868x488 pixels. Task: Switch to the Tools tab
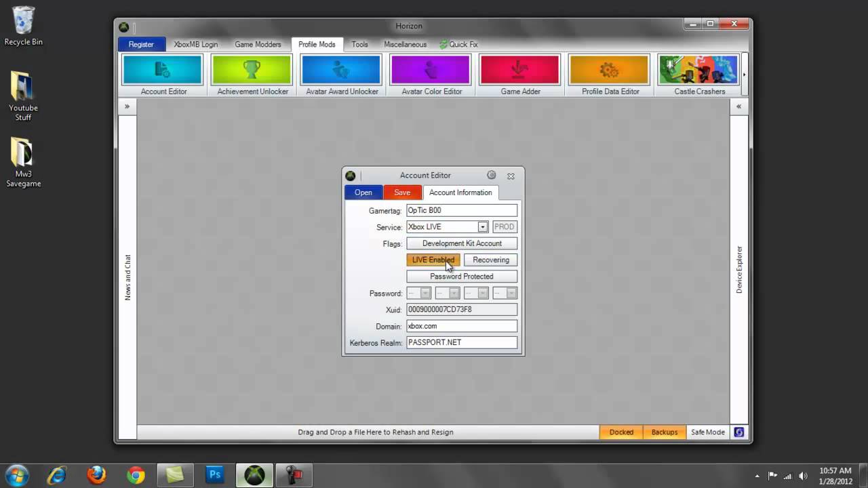(x=360, y=44)
